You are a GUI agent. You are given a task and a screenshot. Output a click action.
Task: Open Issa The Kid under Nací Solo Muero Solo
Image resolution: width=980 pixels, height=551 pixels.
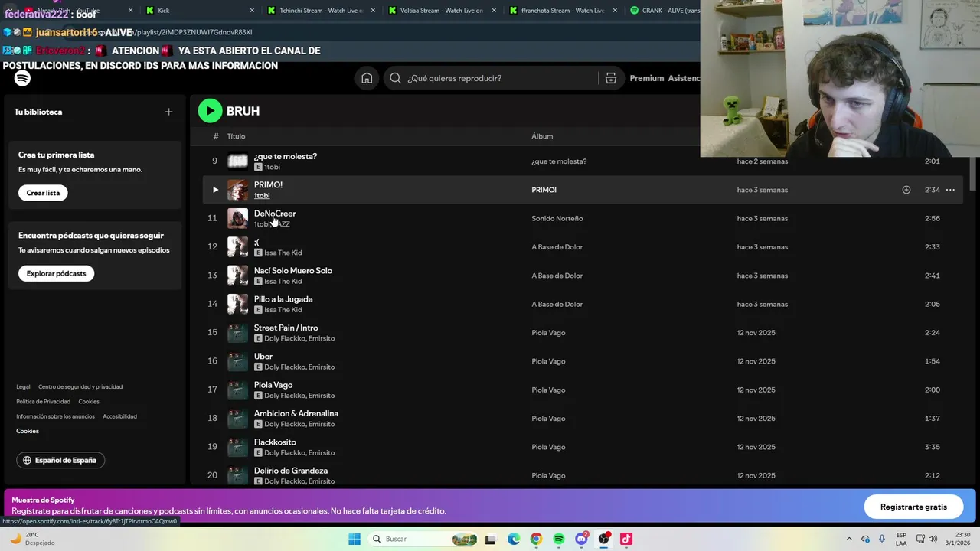(x=283, y=282)
